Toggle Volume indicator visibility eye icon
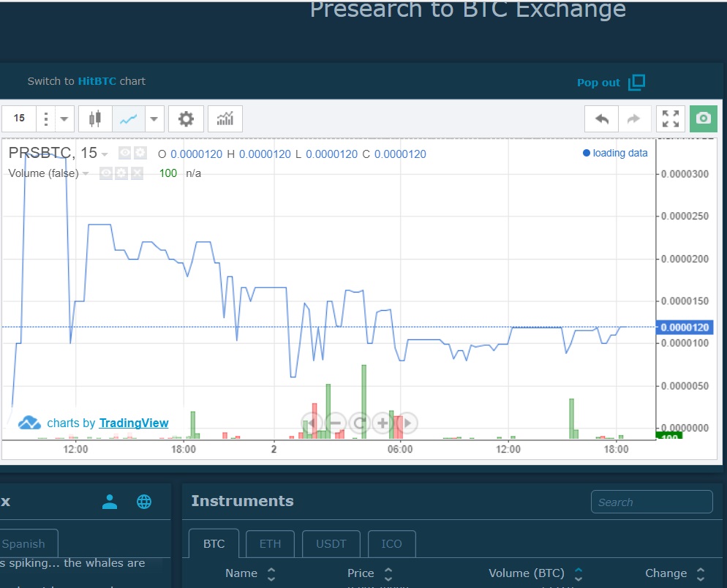Screen dimensions: 727x588 point(106,173)
